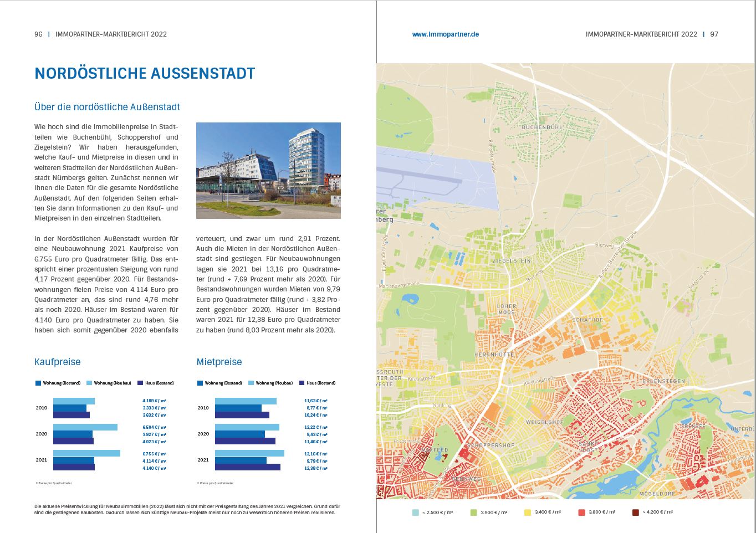Select the value '4.114 € / m²'
This screenshot has height=533, width=756.
point(154,461)
